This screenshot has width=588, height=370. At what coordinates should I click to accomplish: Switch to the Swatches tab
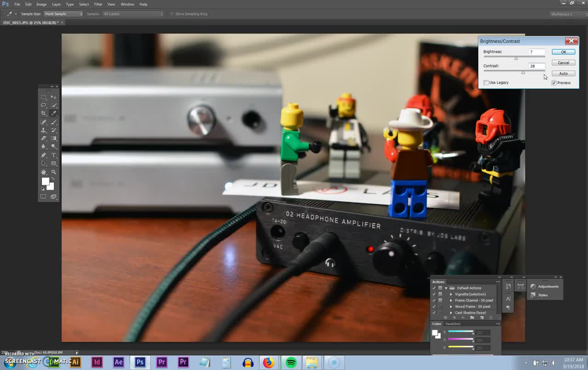(x=453, y=324)
